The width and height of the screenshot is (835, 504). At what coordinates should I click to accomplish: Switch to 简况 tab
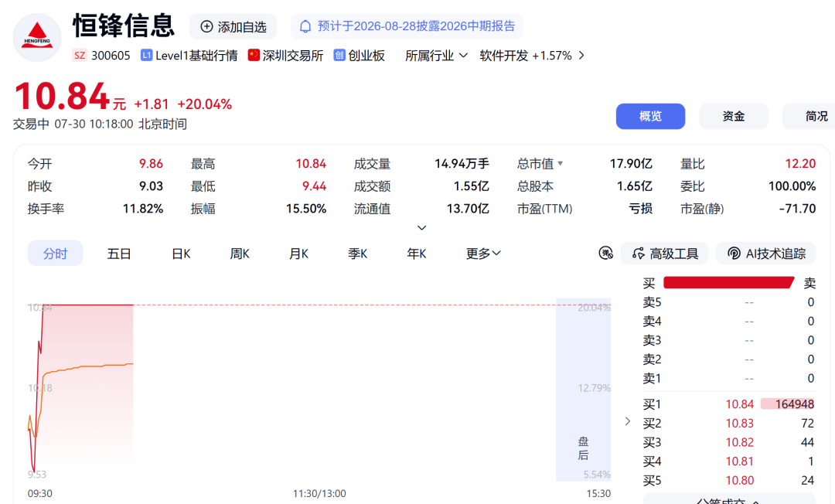pyautogui.click(x=809, y=116)
